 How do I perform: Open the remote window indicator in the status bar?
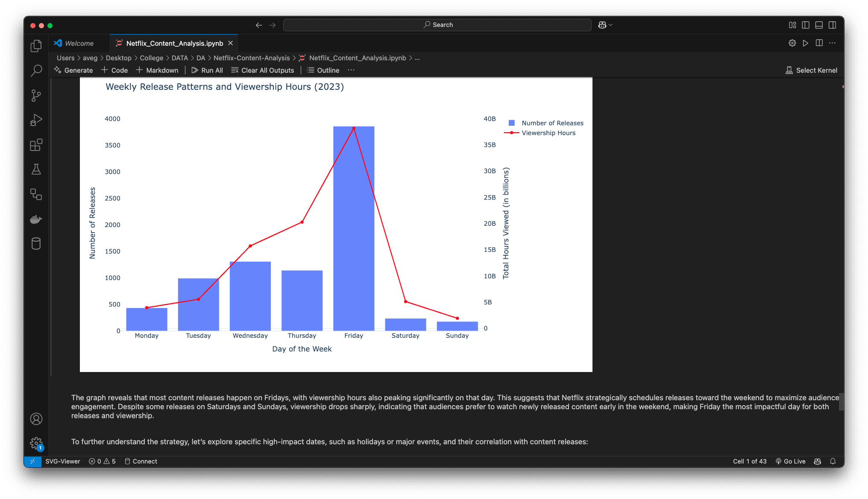point(32,461)
